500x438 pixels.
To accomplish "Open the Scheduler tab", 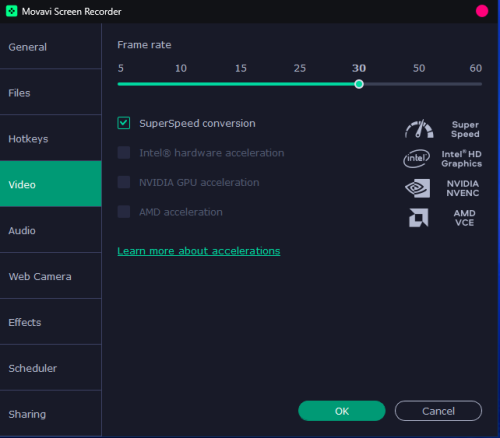I will (x=51, y=368).
